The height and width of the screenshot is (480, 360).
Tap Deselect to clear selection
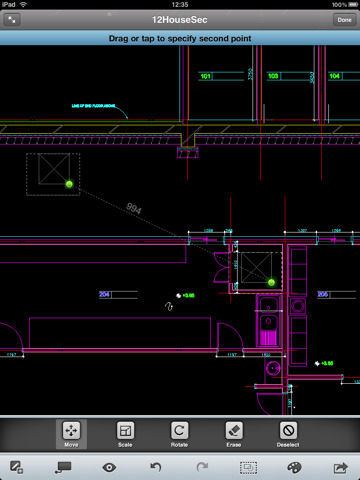pyautogui.click(x=288, y=434)
